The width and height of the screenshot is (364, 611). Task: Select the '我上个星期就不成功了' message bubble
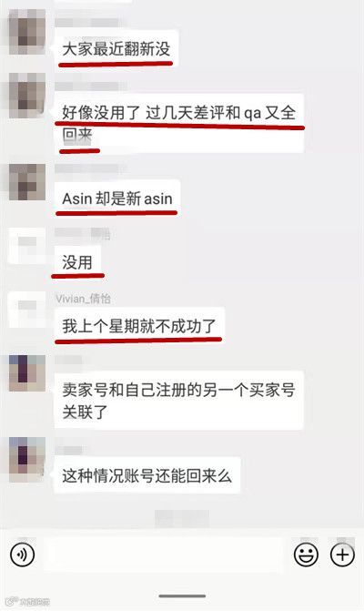(x=139, y=325)
